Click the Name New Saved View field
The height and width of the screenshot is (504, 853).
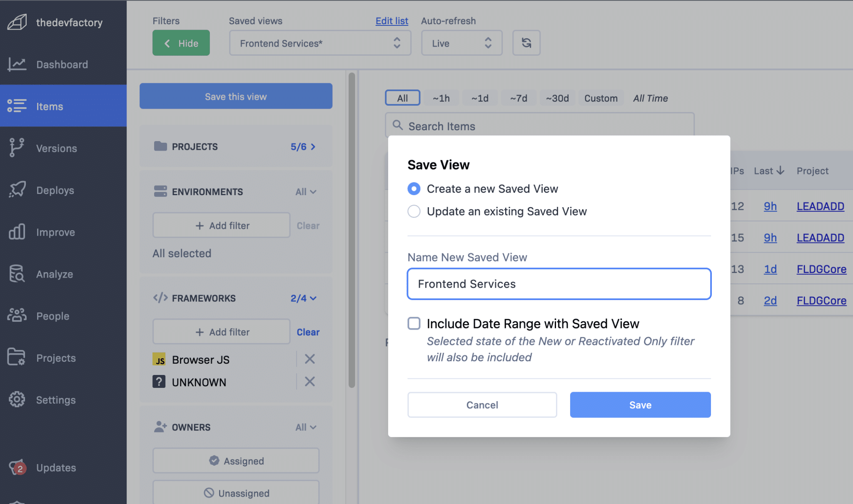coord(559,284)
